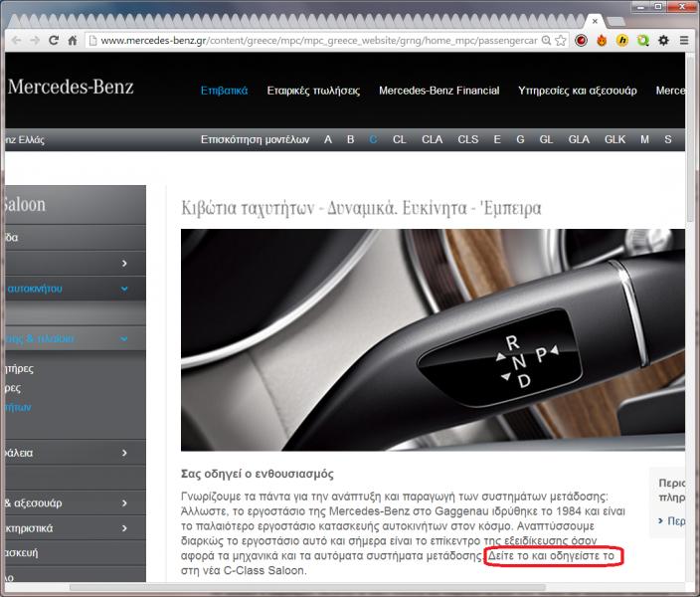Bookmark this page with the star icon
This screenshot has height=597, width=700.
click(561, 40)
